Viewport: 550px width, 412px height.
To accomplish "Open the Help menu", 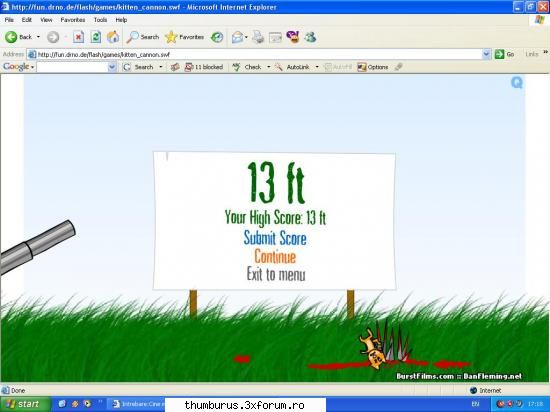I will click(x=121, y=20).
